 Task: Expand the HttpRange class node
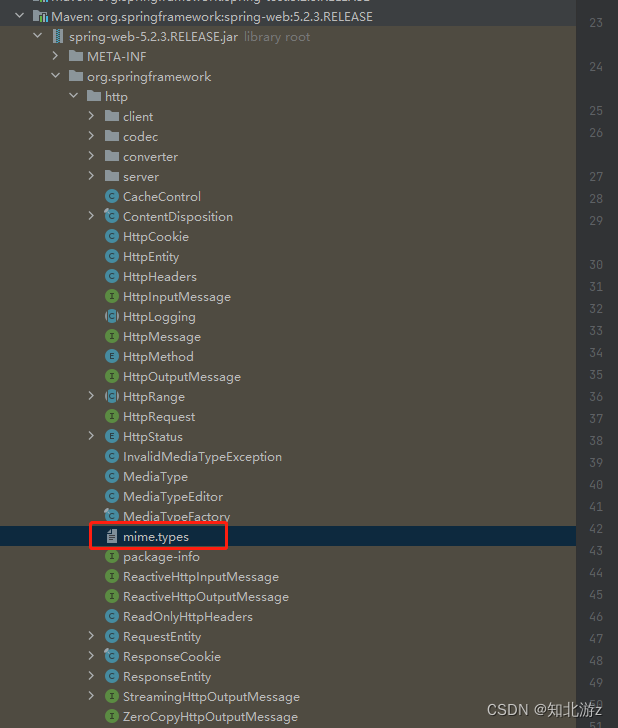point(91,396)
